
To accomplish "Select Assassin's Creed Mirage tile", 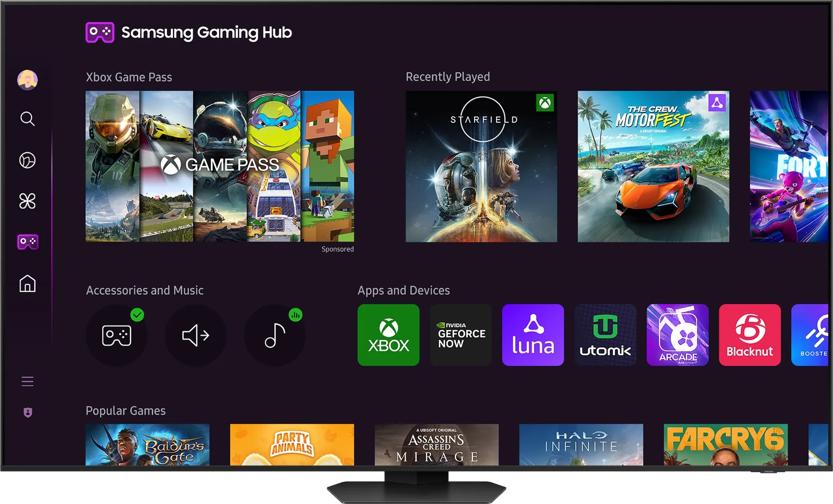I will coord(437,444).
